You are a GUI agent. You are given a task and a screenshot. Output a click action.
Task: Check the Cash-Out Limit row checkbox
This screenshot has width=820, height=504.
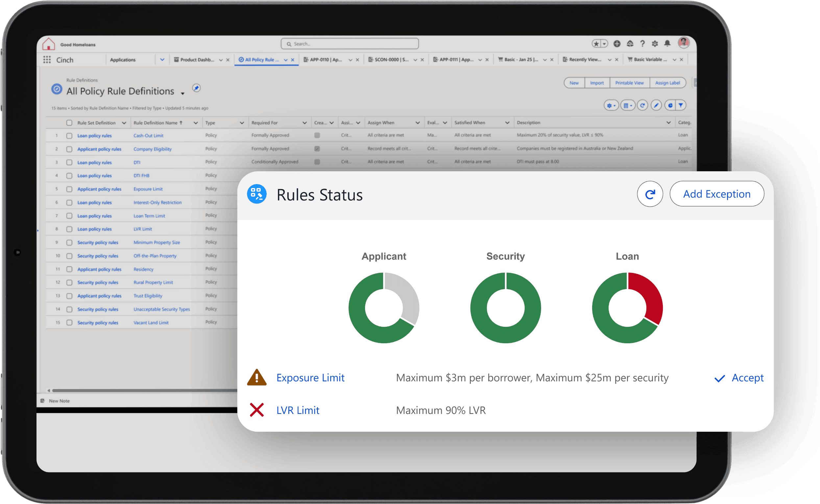pos(69,136)
